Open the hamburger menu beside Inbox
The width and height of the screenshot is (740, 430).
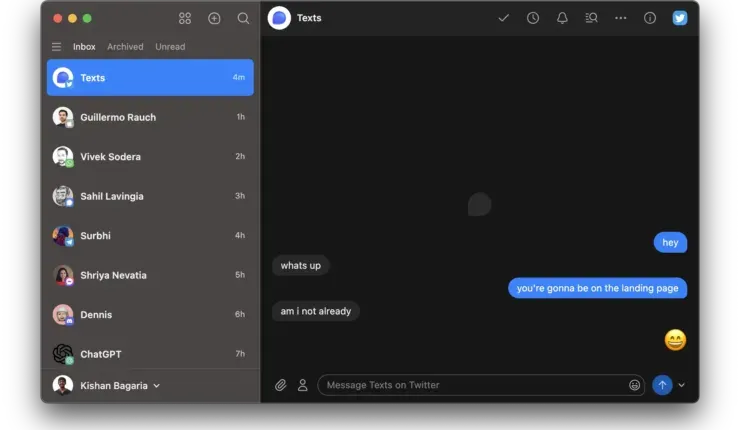coord(57,47)
